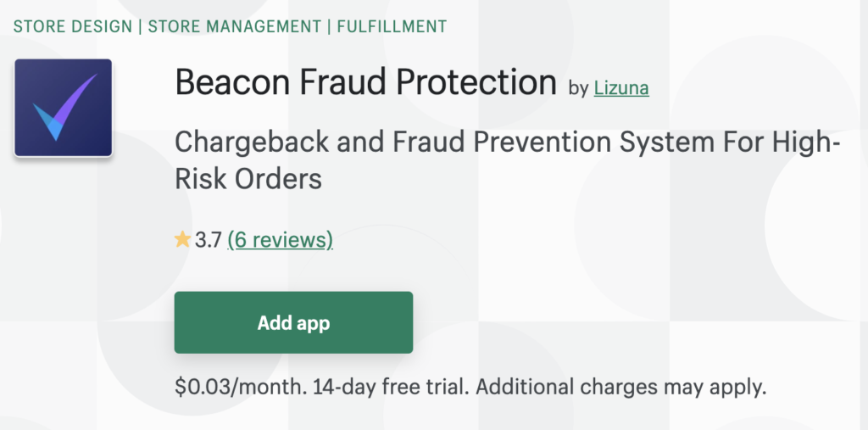Click the 'by' label before Lizuna
This screenshot has width=868, height=430.
579,88
